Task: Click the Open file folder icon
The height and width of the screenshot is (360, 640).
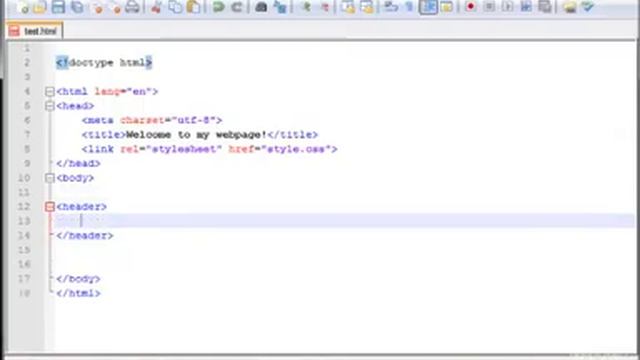Action: (x=40, y=7)
